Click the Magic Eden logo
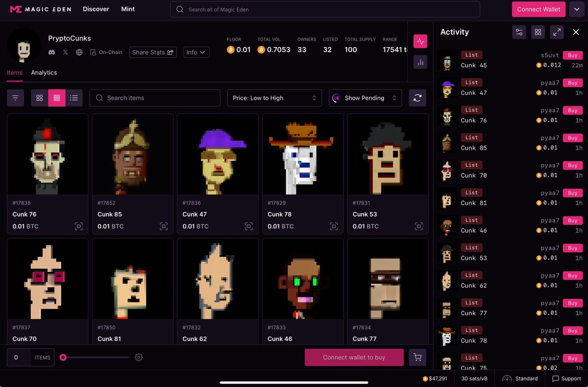588x387 pixels. (x=40, y=9)
